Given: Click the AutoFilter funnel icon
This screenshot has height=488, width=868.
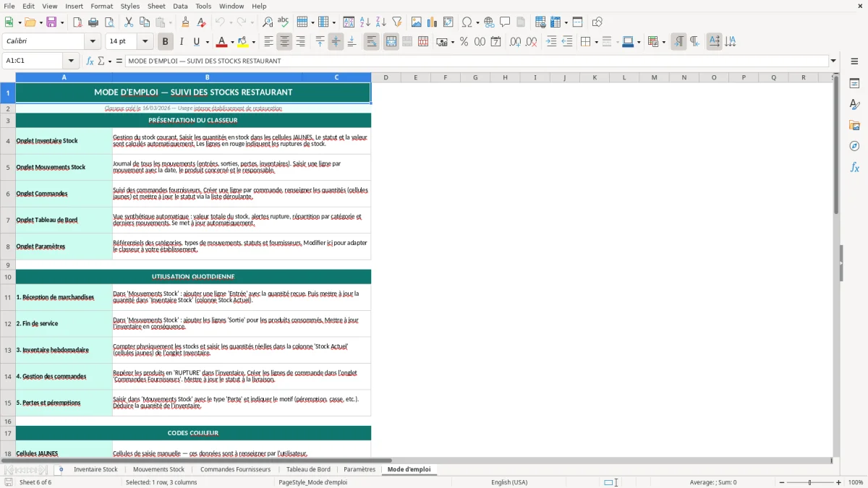Looking at the screenshot, I should click(397, 22).
